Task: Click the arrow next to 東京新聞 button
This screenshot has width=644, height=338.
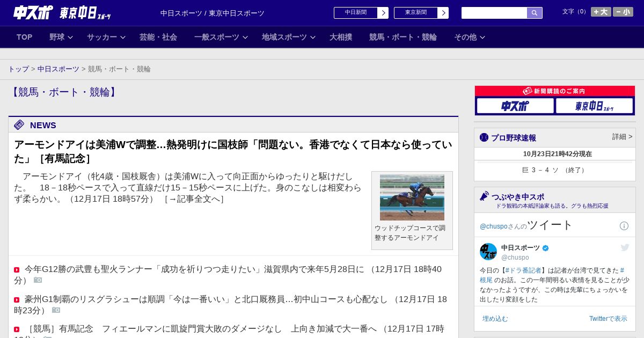Action: 443,13
